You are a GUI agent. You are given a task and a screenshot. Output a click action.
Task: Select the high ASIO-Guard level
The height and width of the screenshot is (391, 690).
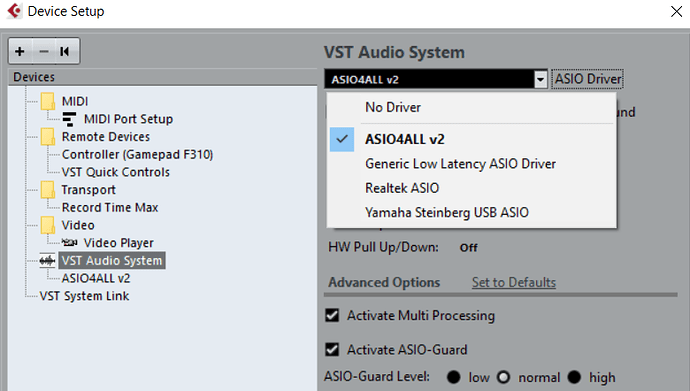tap(574, 377)
